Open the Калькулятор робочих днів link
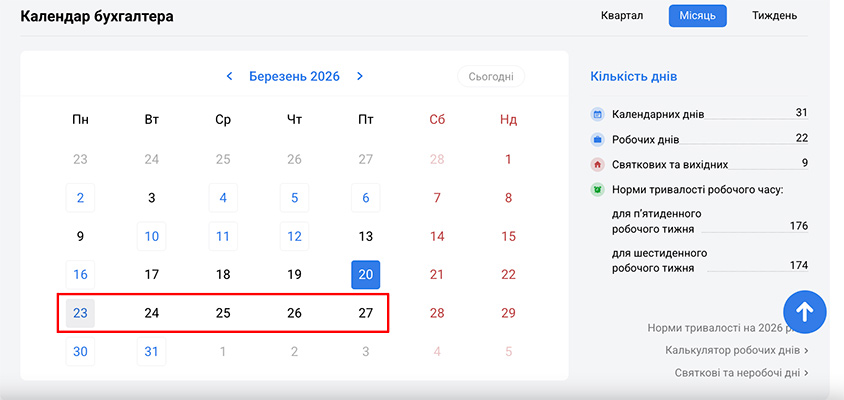844x400 pixels. coord(736,350)
